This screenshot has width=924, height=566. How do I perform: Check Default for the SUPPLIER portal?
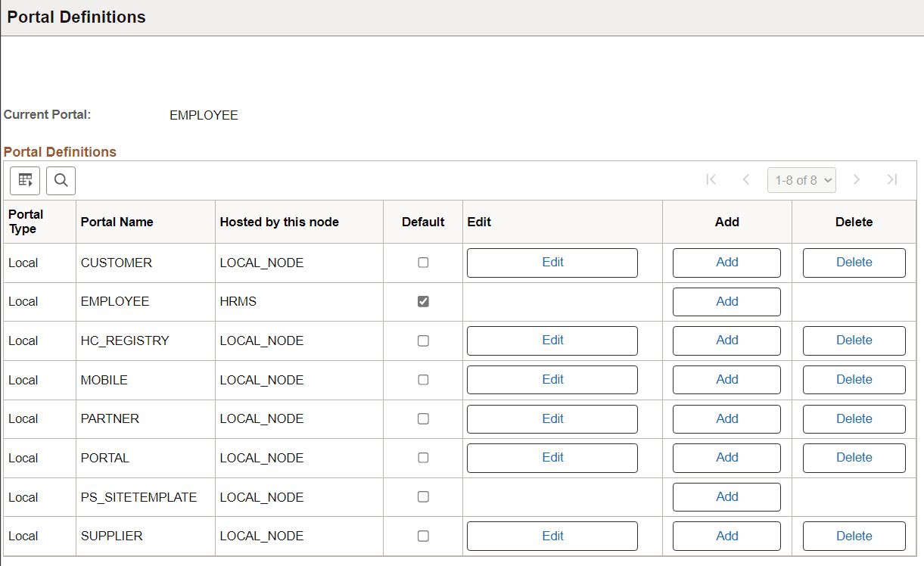pos(423,536)
